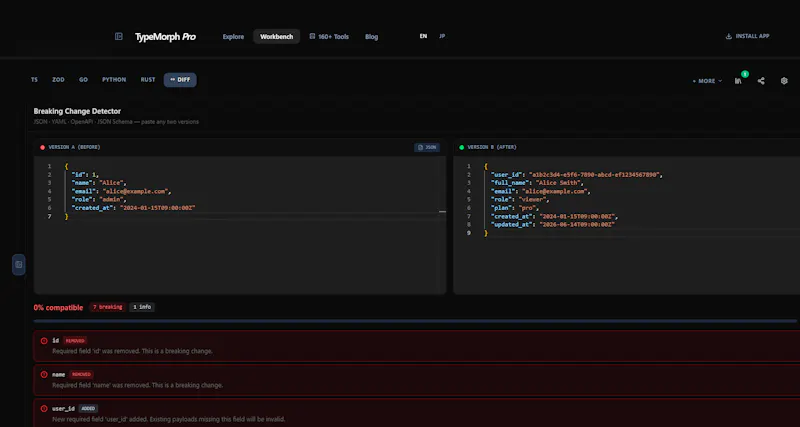
Task: Click the ADDED badge on the 'user_id' row
Action: click(88, 409)
